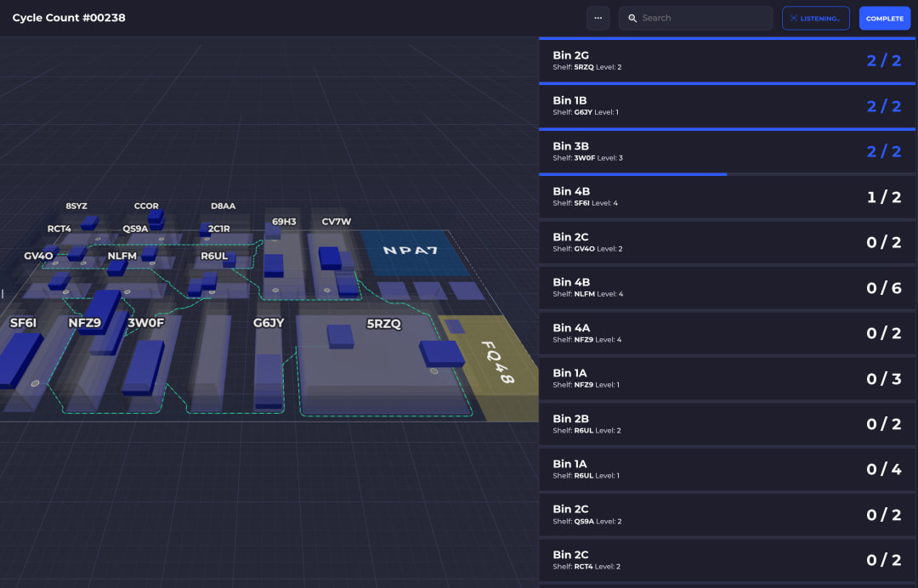Viewport: 918px width, 588px height.
Task: Open the three-dot more options menu
Action: click(598, 18)
